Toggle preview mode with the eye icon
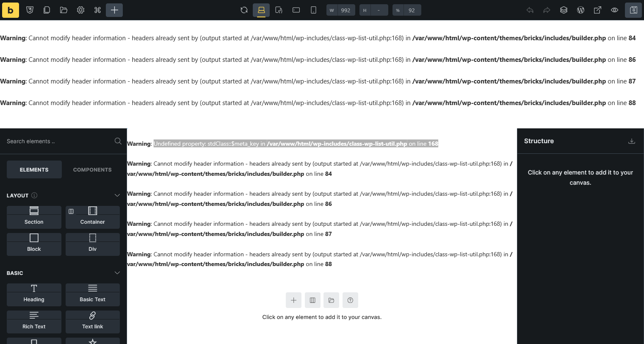The image size is (644, 344). point(614,10)
